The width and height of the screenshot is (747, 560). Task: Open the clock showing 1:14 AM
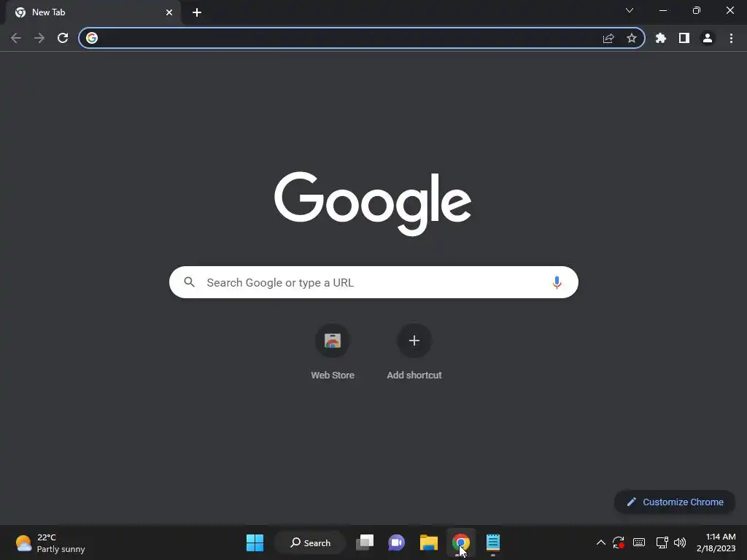click(716, 542)
